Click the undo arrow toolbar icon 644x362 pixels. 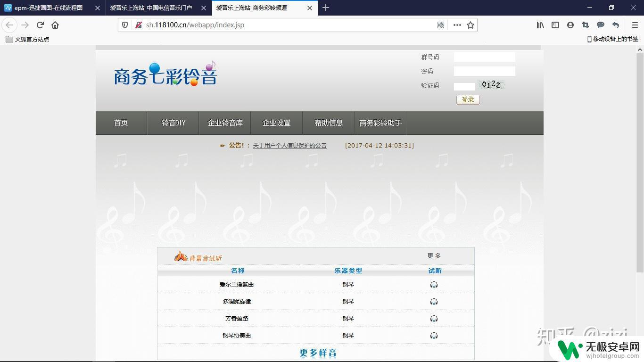pyautogui.click(x=616, y=25)
